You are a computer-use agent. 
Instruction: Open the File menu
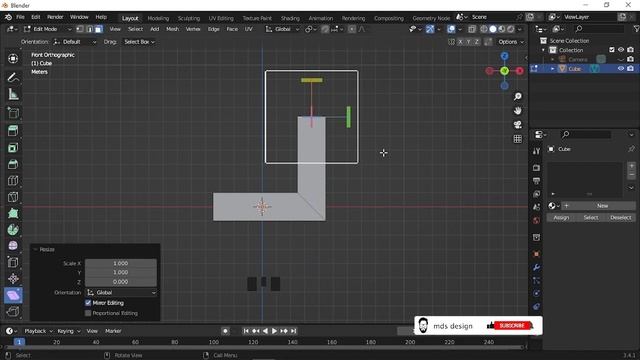tap(20, 17)
